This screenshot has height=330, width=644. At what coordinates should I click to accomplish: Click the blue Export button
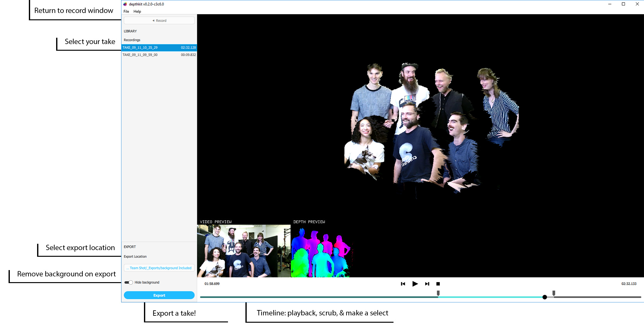click(159, 295)
